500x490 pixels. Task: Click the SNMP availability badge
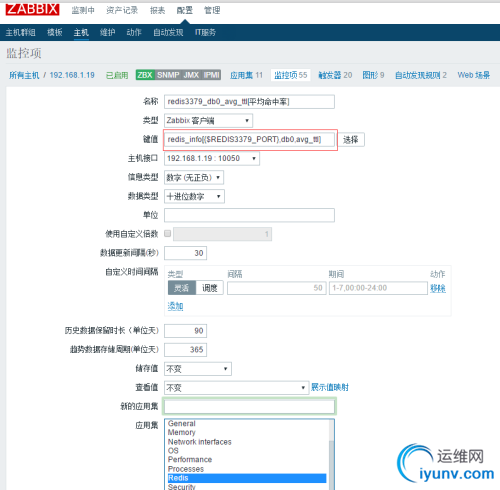168,75
